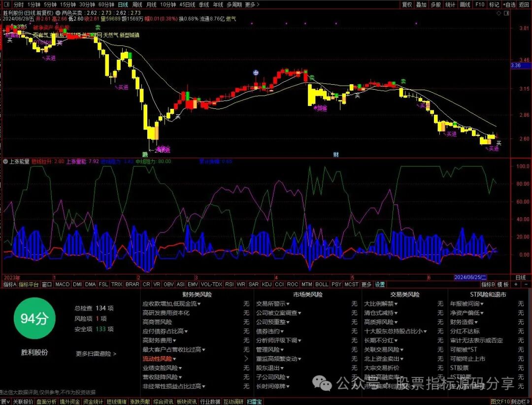Open 更多 indicators in indicator bar
The image size is (532, 405).
[366, 284]
